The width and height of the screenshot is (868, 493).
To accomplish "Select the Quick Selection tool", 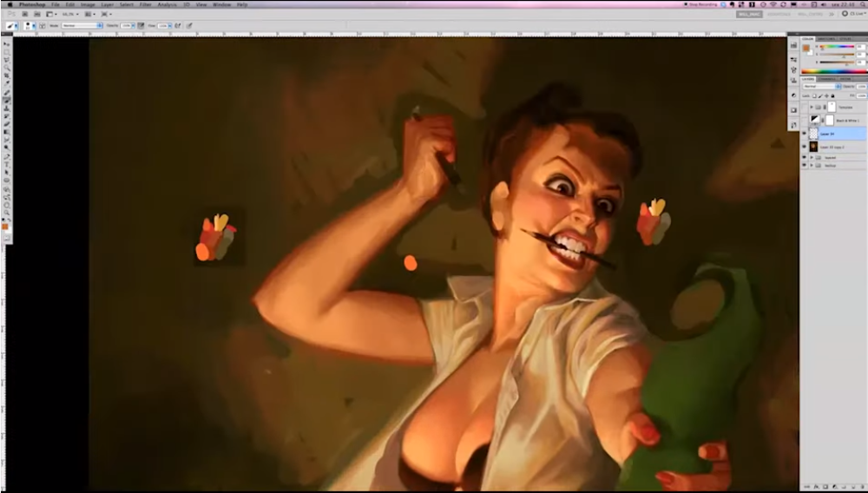I will (7, 68).
